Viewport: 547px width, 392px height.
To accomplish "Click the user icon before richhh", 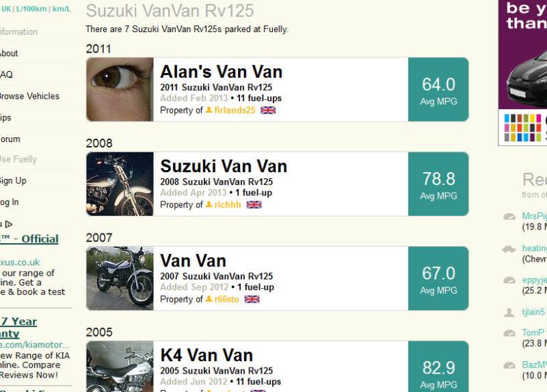I will click(x=209, y=204).
